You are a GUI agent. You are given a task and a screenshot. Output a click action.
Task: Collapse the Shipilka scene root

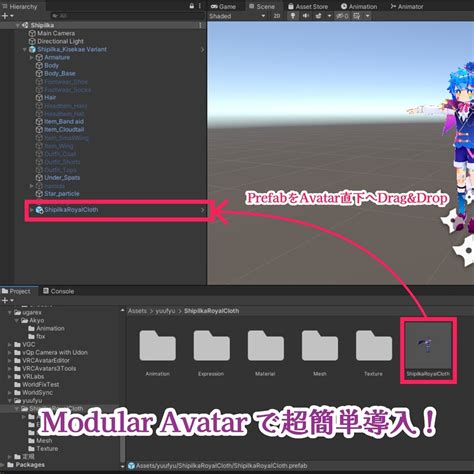coord(18,25)
